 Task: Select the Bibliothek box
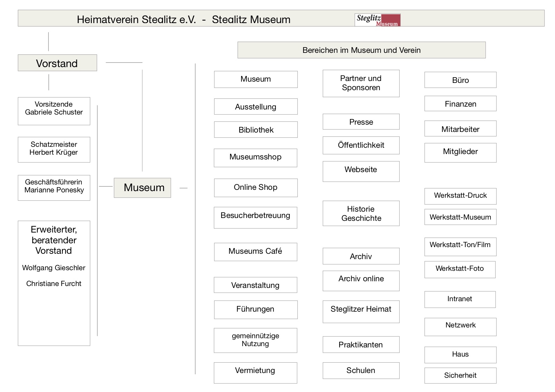click(x=256, y=130)
